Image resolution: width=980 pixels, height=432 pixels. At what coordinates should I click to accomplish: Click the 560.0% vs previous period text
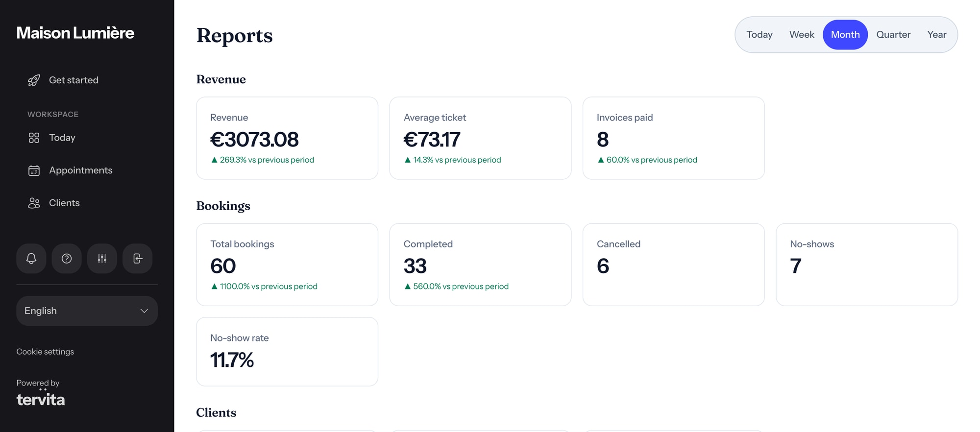456,287
